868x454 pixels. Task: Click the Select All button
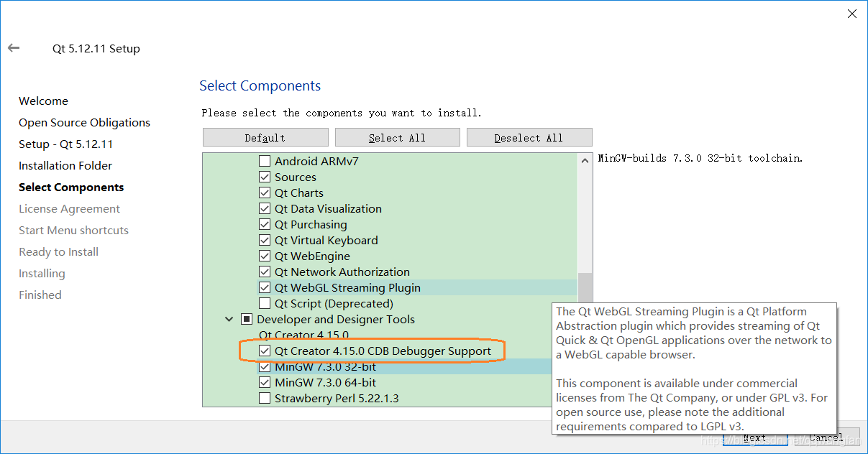pos(397,136)
